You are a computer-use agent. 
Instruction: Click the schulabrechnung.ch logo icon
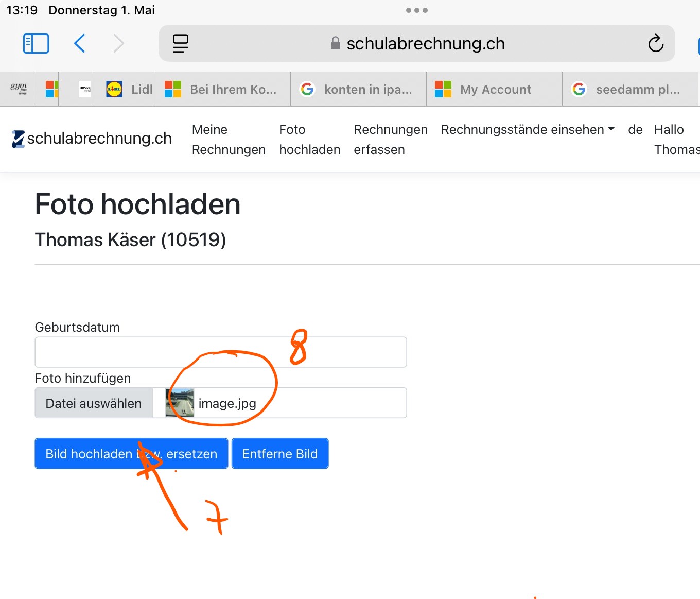click(x=18, y=139)
